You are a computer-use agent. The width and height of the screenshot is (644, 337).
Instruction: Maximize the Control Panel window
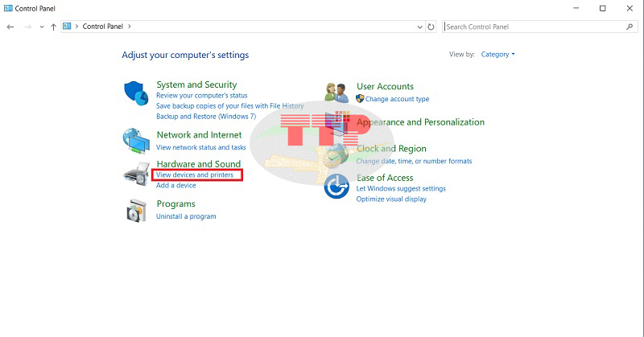tap(602, 8)
